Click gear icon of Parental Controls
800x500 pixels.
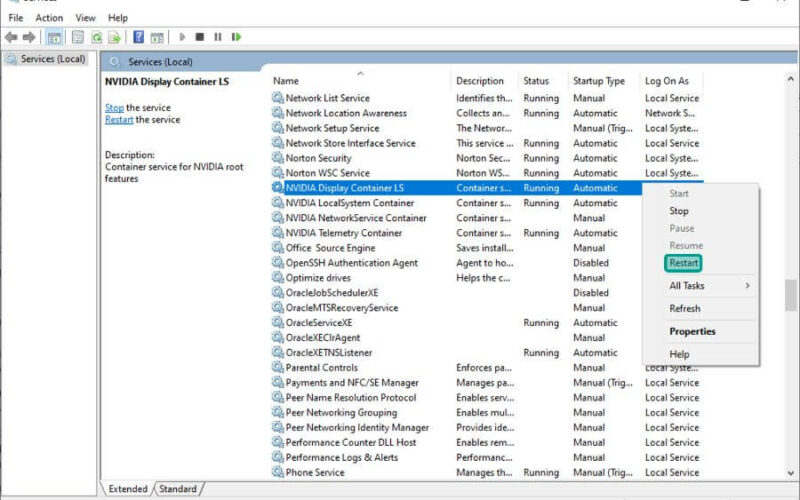(x=278, y=367)
